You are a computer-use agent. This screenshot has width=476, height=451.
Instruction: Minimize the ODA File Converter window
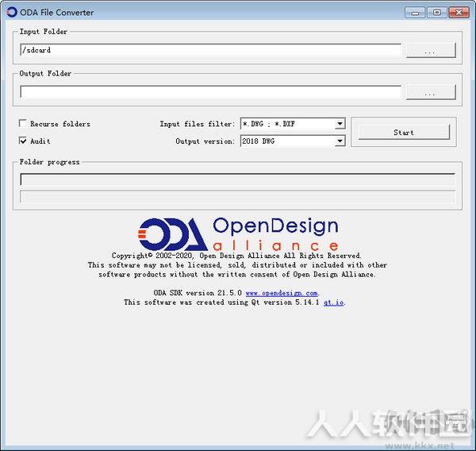coord(415,13)
